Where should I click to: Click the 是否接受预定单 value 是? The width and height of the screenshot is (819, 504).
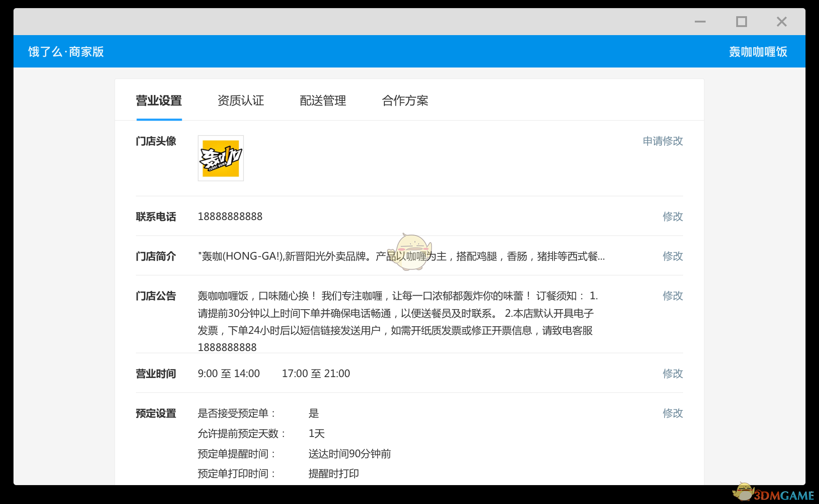coord(314,413)
